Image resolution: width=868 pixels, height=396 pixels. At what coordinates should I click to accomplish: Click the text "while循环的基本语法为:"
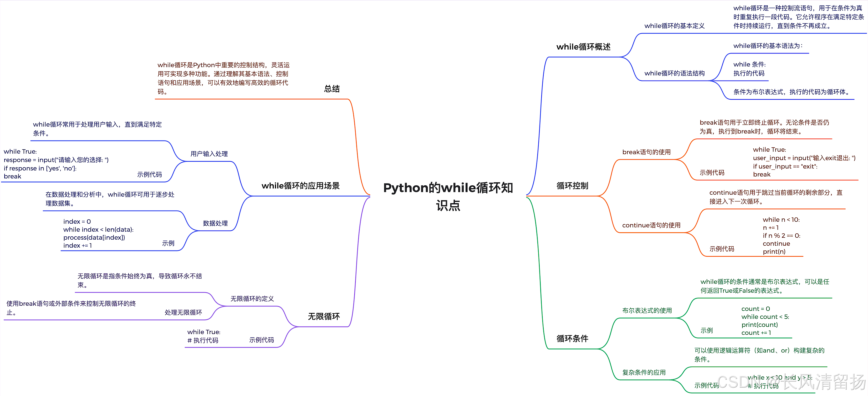pos(768,46)
